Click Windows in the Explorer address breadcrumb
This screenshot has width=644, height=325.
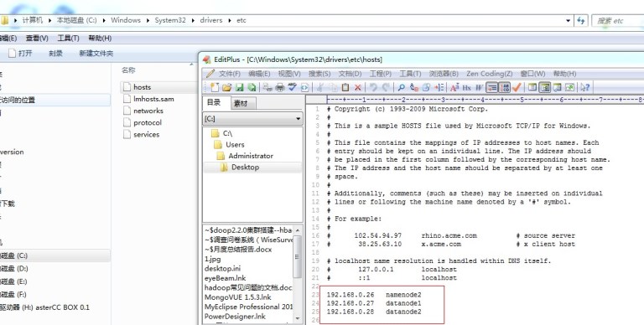tap(126, 20)
